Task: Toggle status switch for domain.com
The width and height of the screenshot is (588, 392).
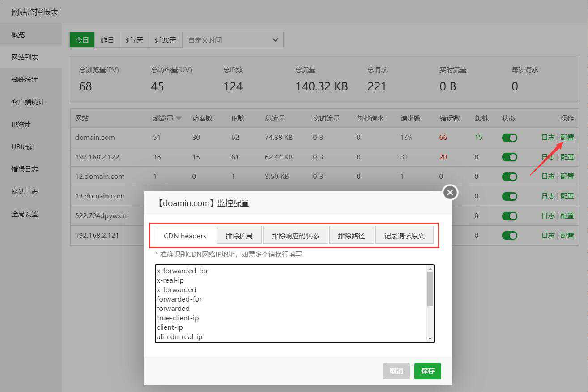Action: tap(509, 138)
